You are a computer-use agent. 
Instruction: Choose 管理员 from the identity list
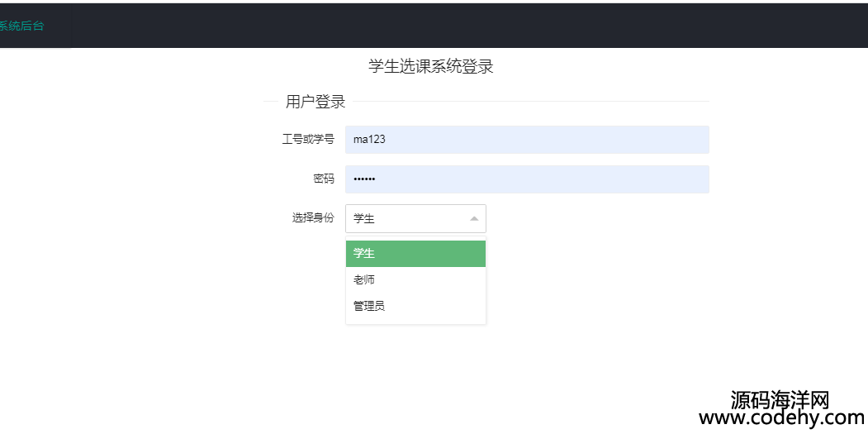point(415,306)
